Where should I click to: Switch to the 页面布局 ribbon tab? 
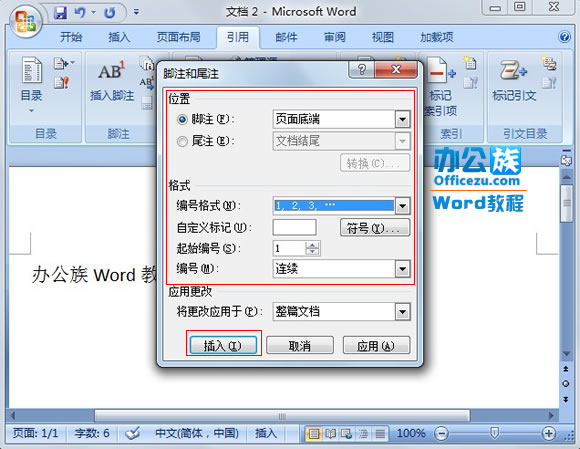click(178, 37)
